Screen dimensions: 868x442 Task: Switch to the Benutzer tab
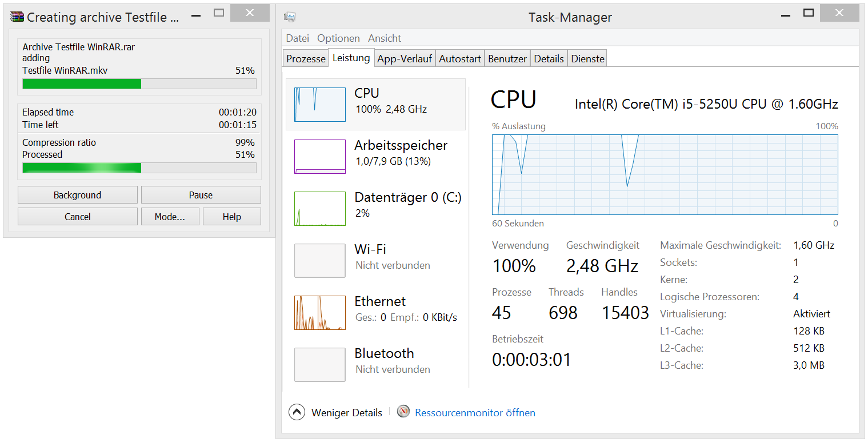(x=507, y=58)
